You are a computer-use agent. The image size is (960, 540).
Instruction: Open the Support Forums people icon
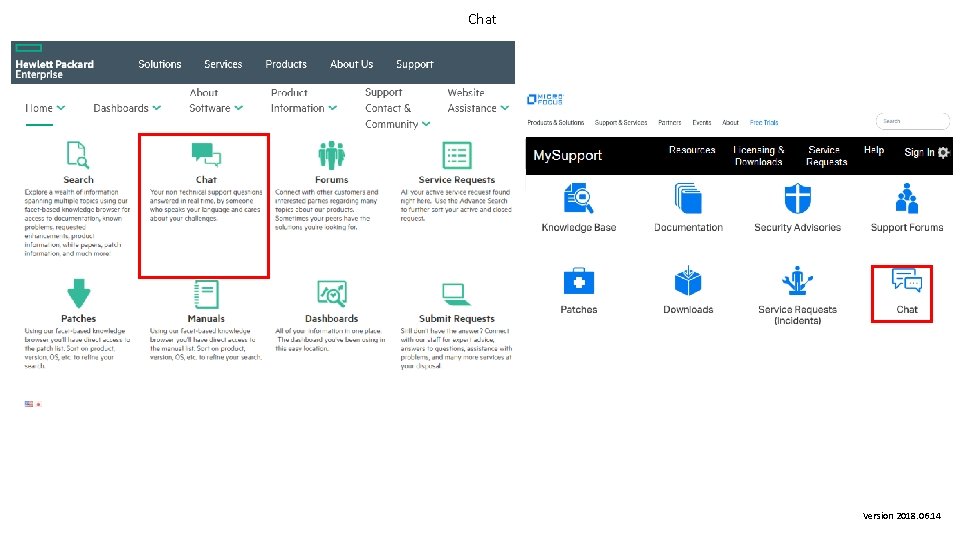907,198
